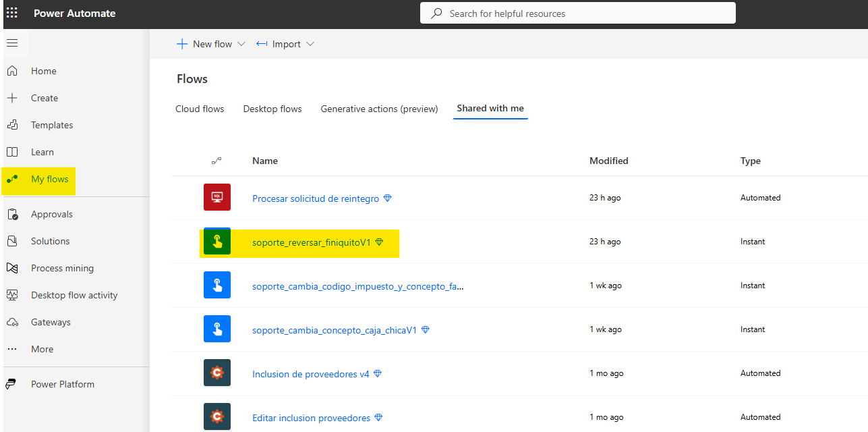Screen dimensions: 868x432
Task: Expand the Import dropdown chevron
Action: 310,44
